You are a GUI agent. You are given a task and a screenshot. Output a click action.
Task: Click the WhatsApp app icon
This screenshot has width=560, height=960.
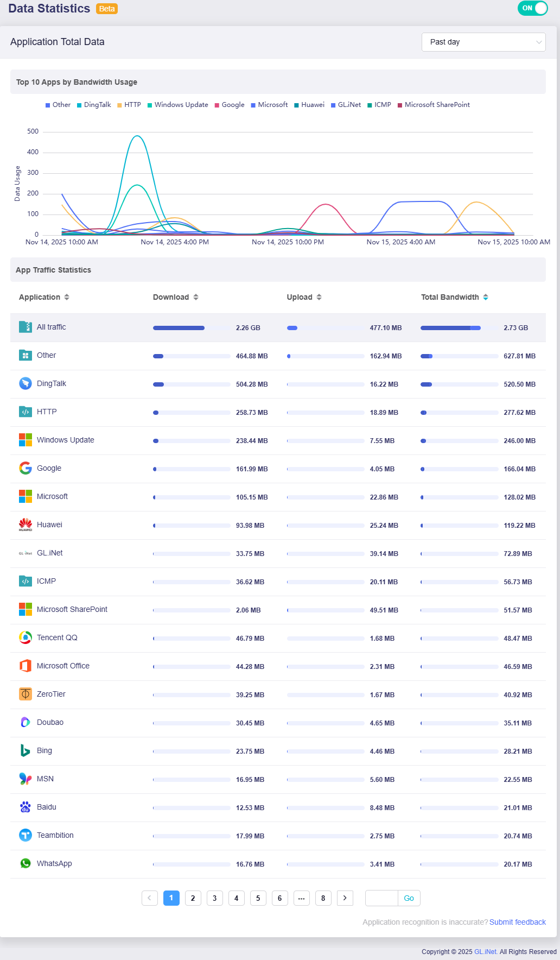26,863
